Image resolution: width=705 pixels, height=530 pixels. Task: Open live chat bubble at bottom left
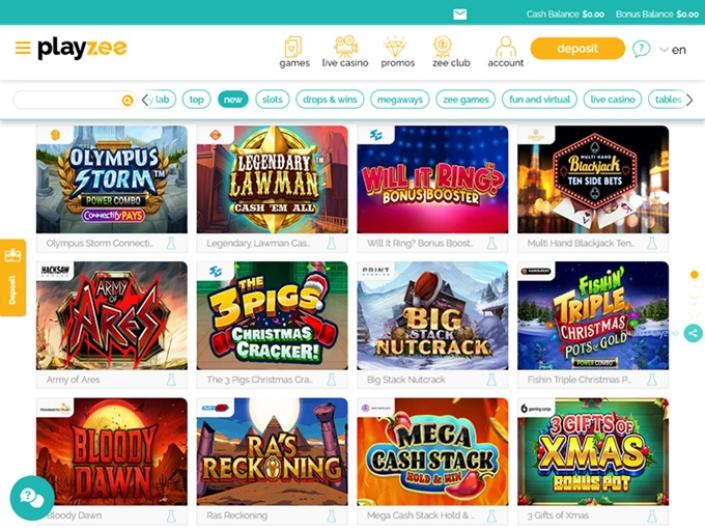pyautogui.click(x=32, y=498)
